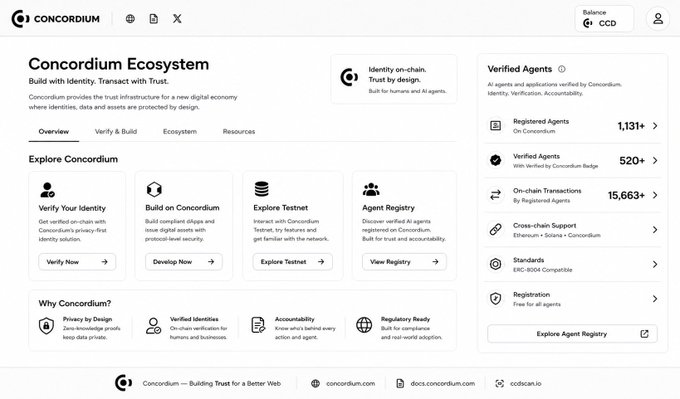Click the Explore Testnet database icon
Image resolution: width=680 pixels, height=399 pixels.
262,189
